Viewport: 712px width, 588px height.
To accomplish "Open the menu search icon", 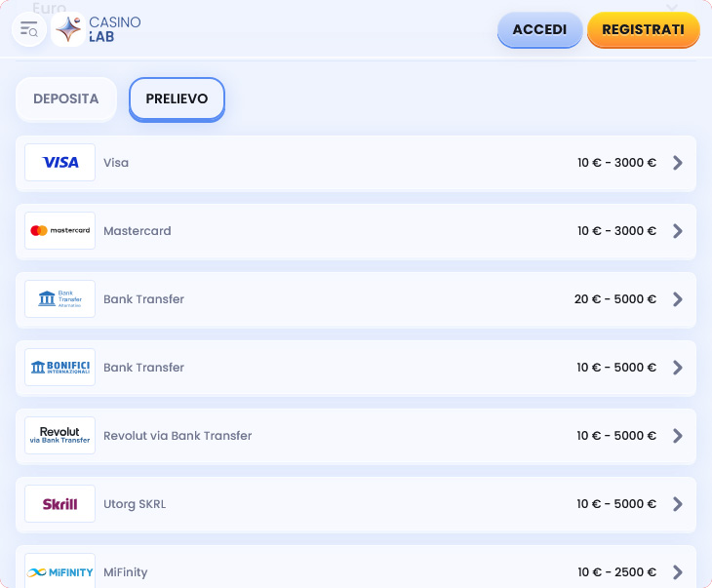I will pos(29,29).
